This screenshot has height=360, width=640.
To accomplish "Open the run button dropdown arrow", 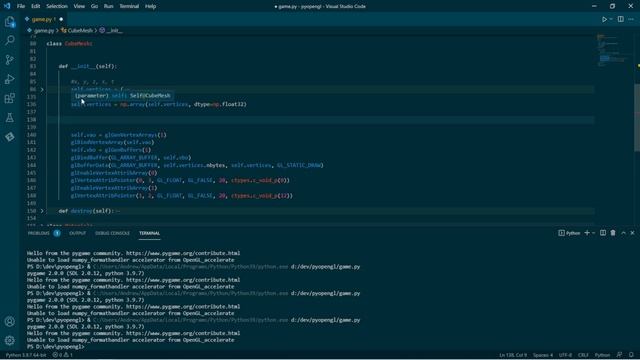I will [x=611, y=19].
